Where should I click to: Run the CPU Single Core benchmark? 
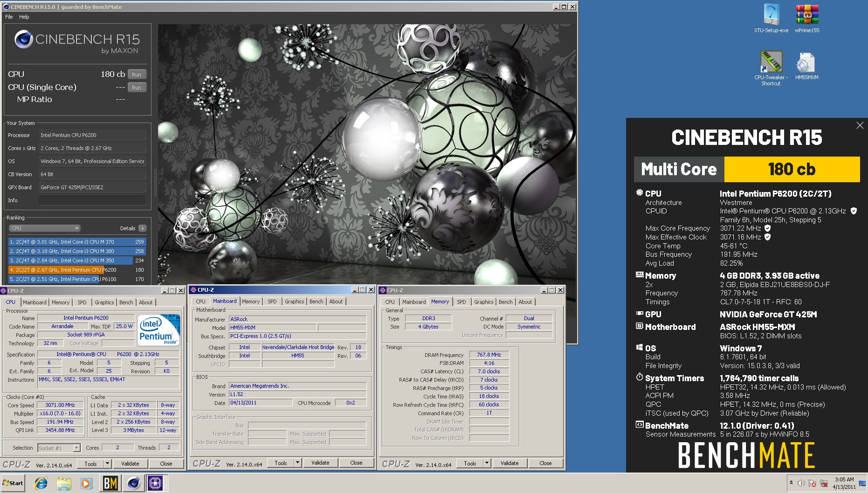[x=137, y=88]
